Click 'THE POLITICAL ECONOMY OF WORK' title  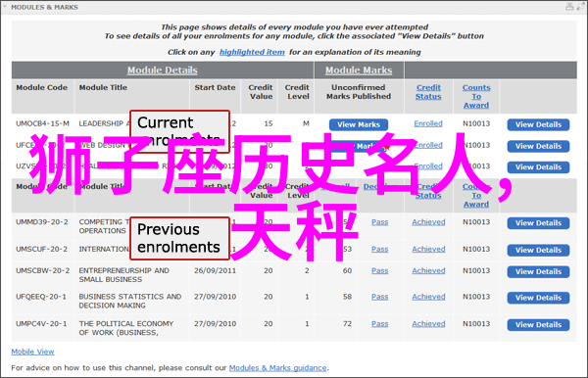pyautogui.click(x=126, y=328)
